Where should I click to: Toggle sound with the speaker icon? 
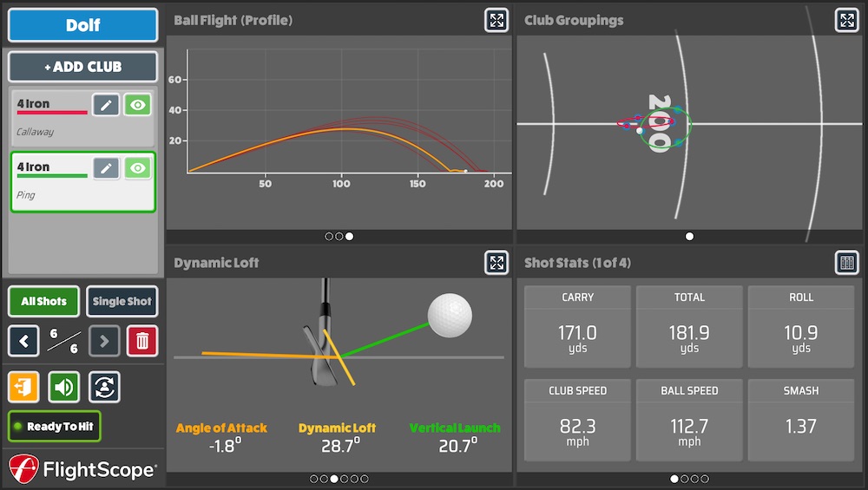63,387
